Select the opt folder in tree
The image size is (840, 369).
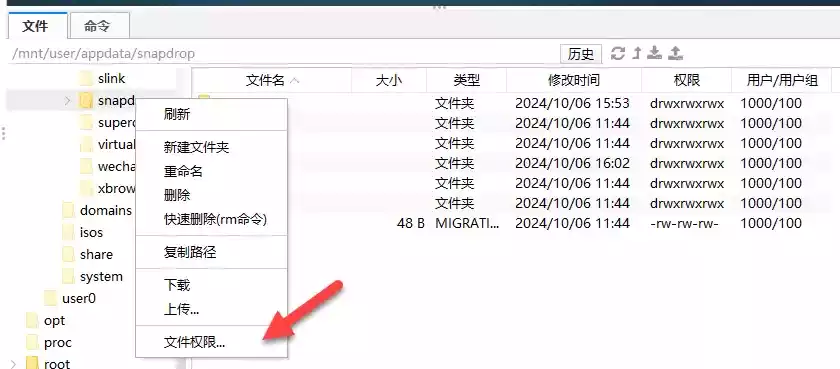click(x=54, y=321)
